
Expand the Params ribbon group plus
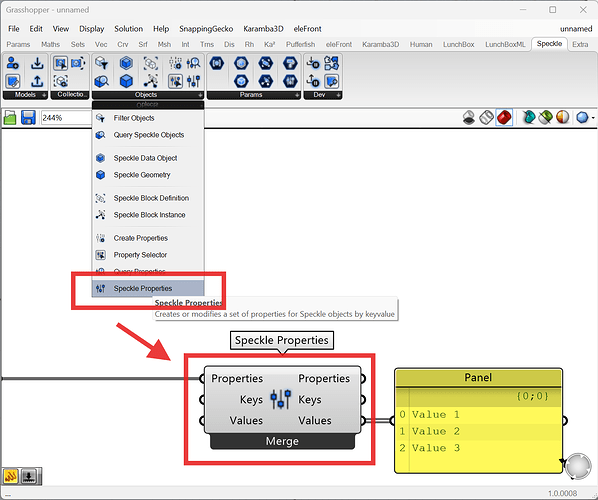click(297, 95)
